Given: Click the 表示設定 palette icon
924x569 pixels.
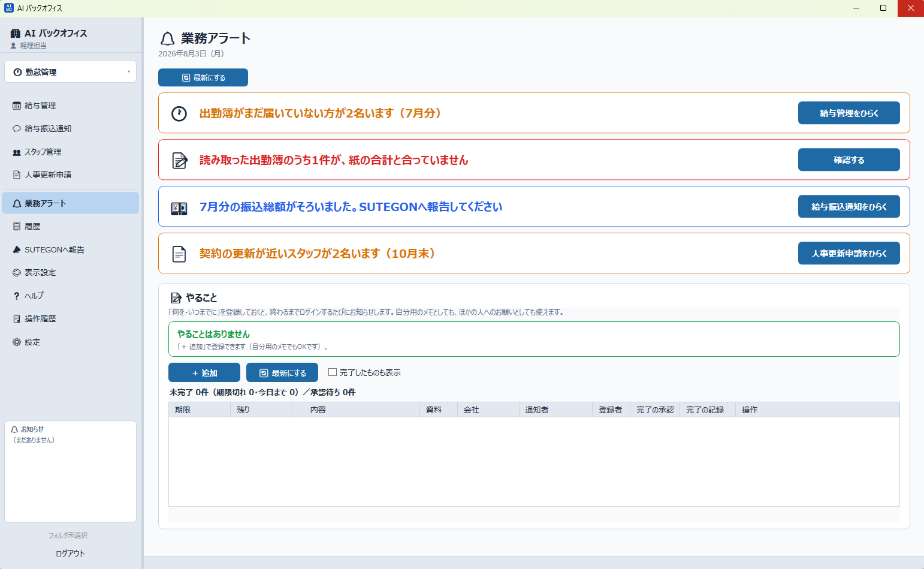Looking at the screenshot, I should (17, 272).
